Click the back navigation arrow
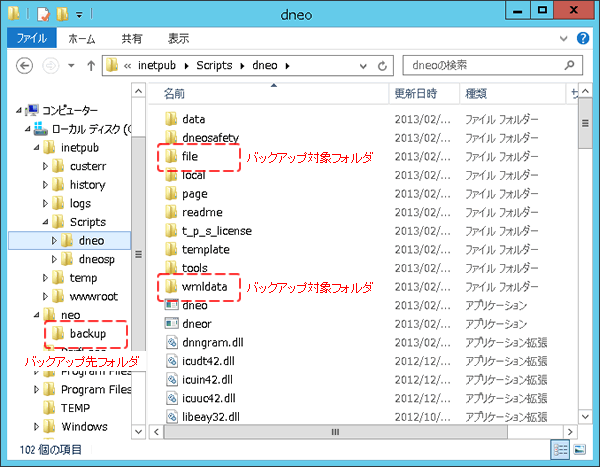The image size is (600, 467). (x=25, y=66)
